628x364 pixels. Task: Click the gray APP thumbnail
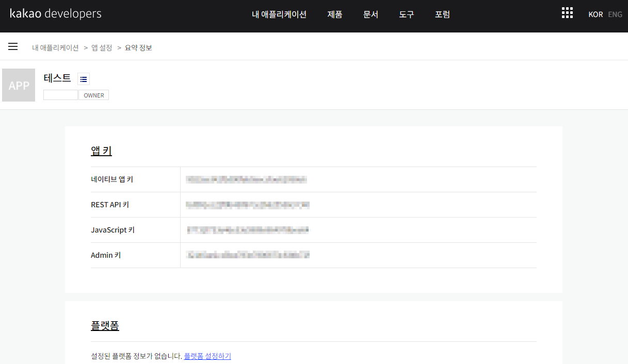(19, 85)
